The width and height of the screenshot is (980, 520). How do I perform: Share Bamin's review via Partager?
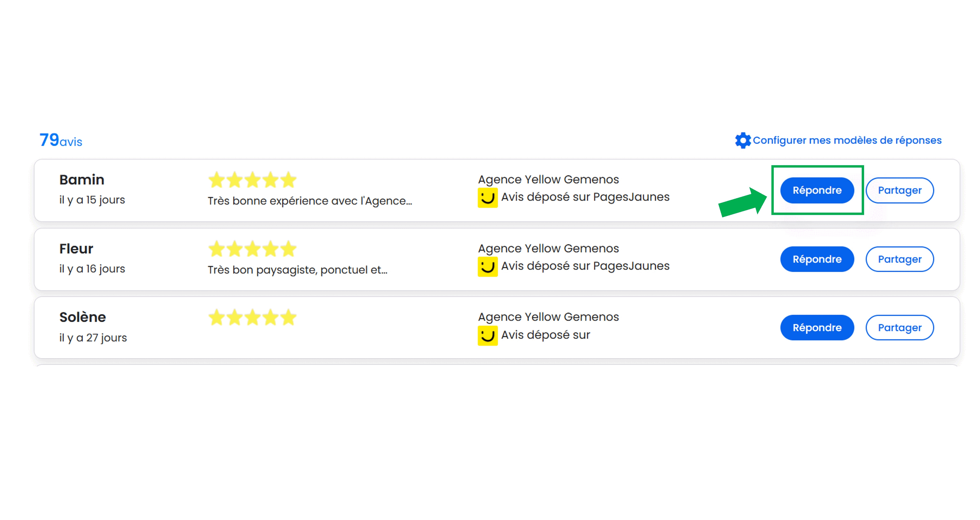pos(900,190)
